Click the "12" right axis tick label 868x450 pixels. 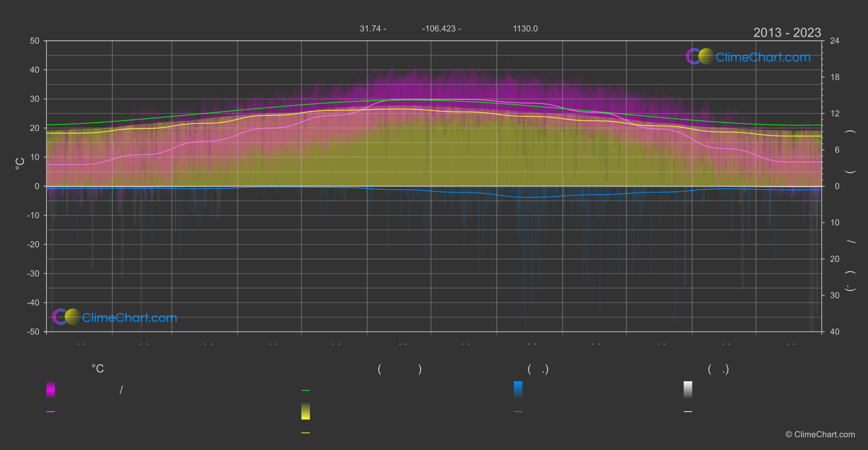click(x=835, y=113)
